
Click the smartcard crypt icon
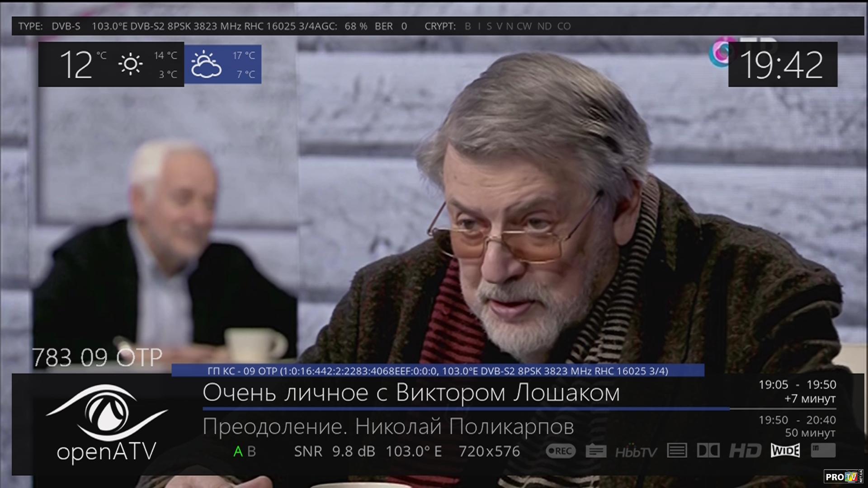(x=823, y=450)
